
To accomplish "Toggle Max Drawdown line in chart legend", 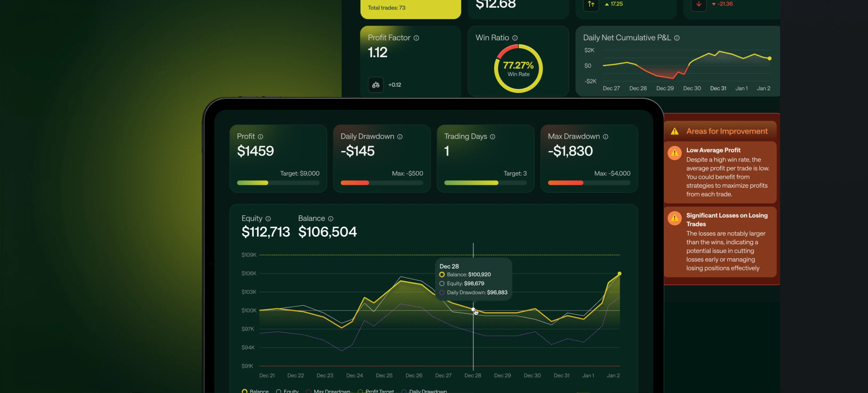I will pos(328,391).
